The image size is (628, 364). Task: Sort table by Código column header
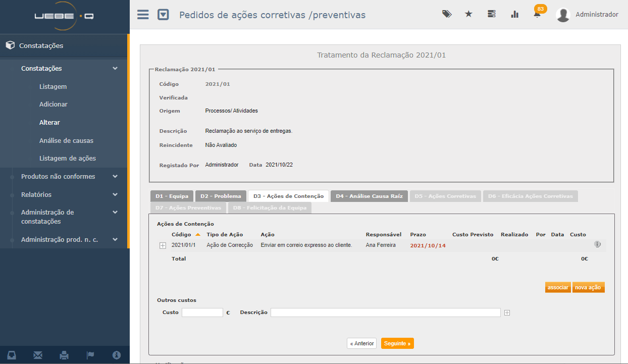(x=181, y=234)
